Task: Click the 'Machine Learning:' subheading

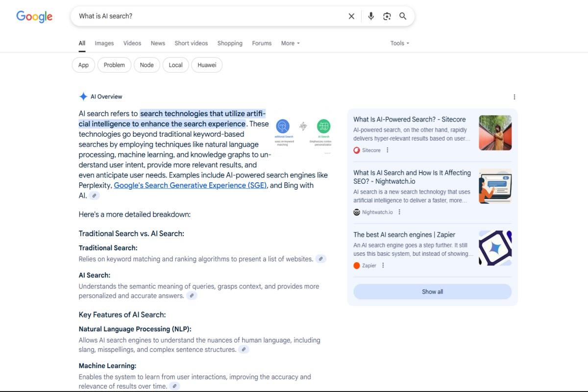Action: point(107,366)
